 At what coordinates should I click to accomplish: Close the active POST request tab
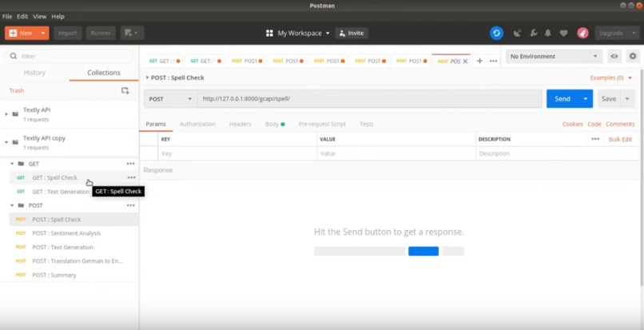coord(465,62)
